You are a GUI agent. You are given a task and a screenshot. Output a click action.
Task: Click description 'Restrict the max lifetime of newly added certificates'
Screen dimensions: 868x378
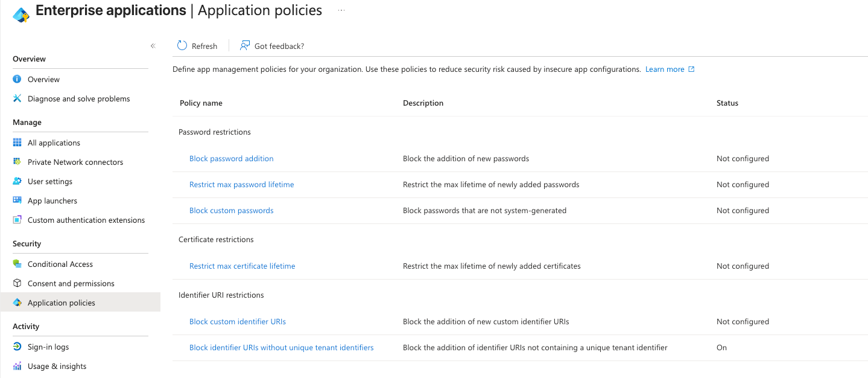point(492,266)
